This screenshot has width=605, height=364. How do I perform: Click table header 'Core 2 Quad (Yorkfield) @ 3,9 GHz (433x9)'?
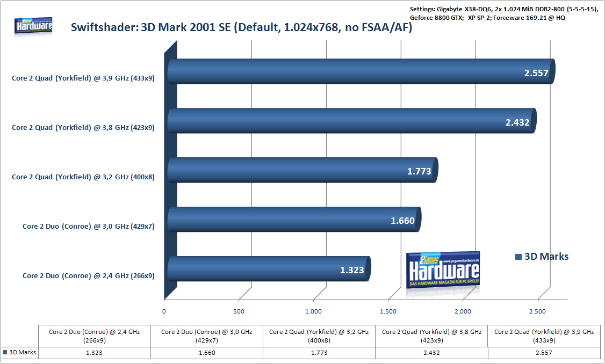click(544, 336)
